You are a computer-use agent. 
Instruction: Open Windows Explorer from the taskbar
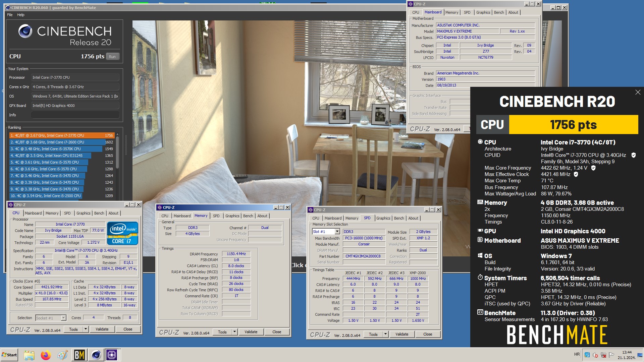point(29,355)
